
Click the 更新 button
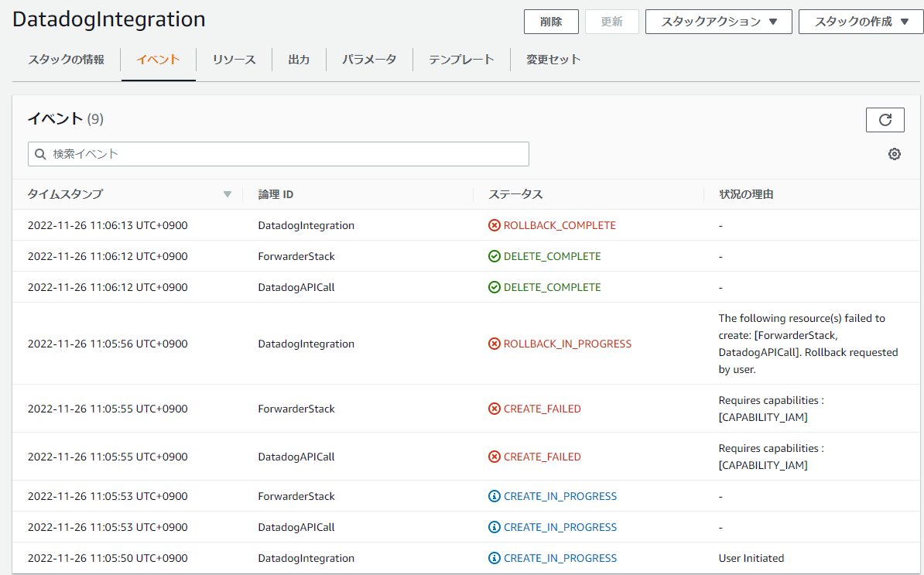point(611,22)
